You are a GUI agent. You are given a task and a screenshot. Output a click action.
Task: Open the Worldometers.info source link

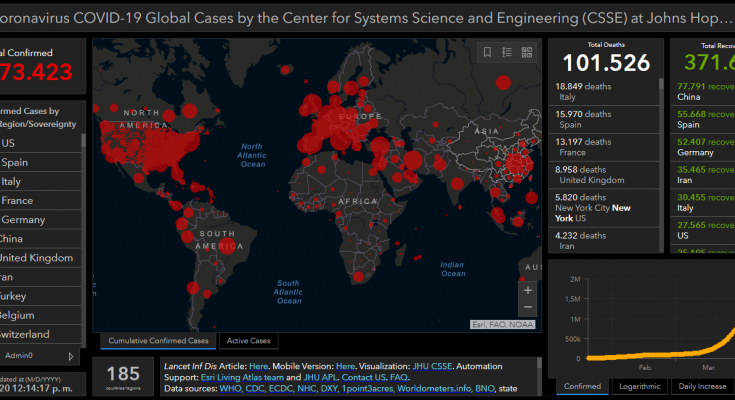[x=435, y=389]
